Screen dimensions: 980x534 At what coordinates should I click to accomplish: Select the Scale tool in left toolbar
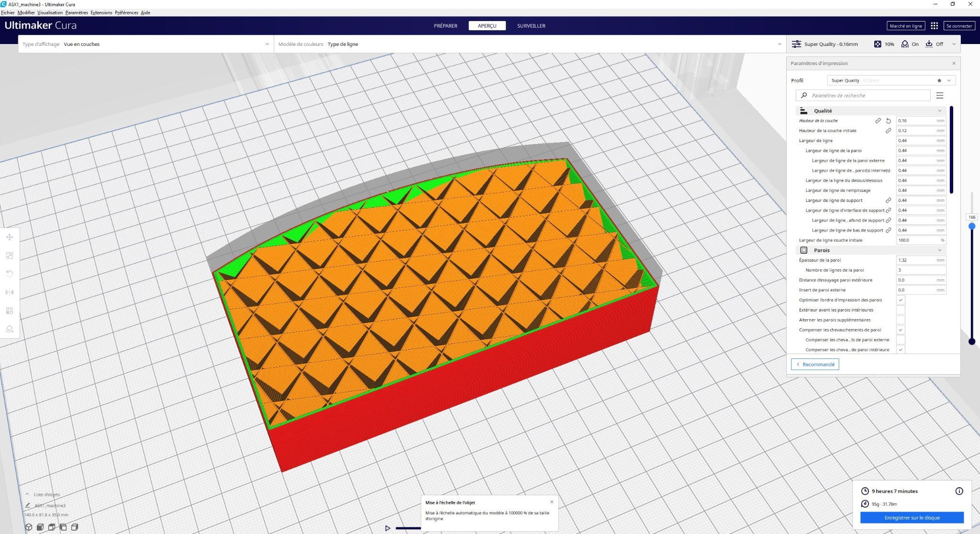coord(10,256)
